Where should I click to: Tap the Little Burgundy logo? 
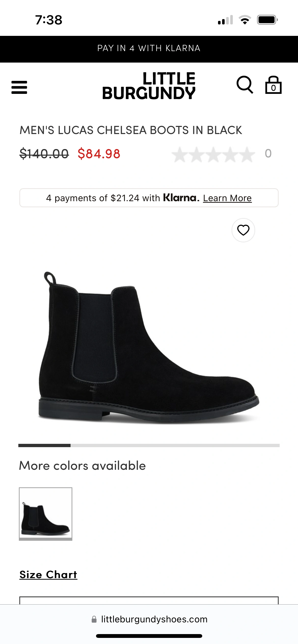[149, 86]
